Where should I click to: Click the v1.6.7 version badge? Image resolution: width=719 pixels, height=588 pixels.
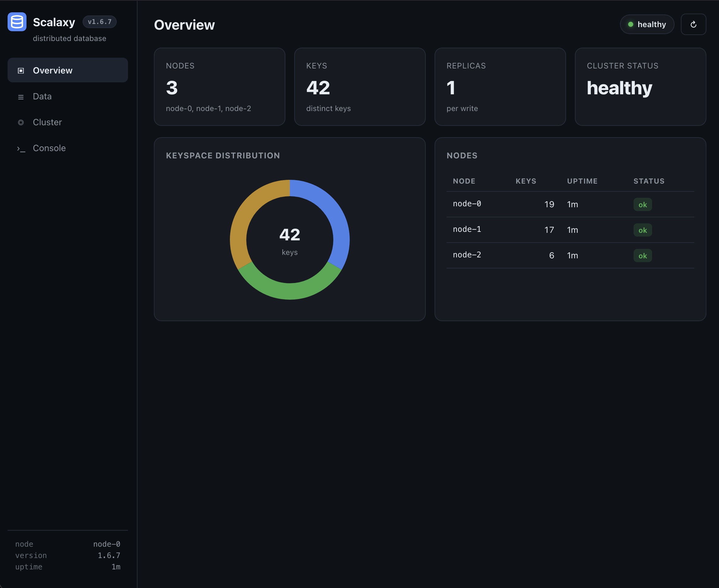click(100, 22)
